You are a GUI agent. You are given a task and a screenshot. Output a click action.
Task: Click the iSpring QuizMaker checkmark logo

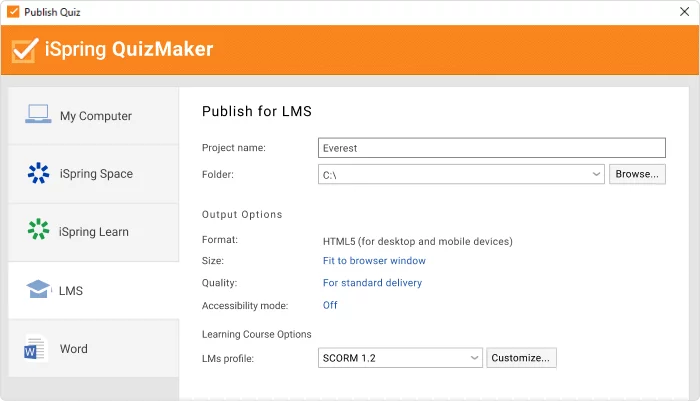tap(24, 50)
